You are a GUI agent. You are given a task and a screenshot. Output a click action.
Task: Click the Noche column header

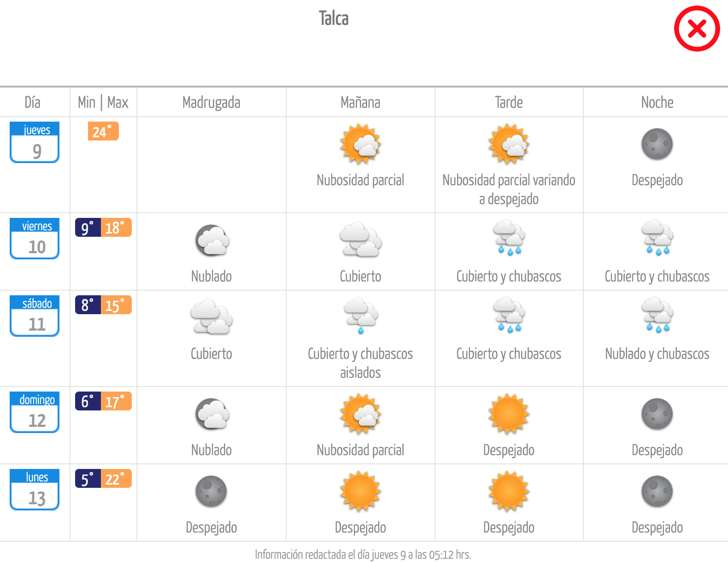click(x=657, y=102)
